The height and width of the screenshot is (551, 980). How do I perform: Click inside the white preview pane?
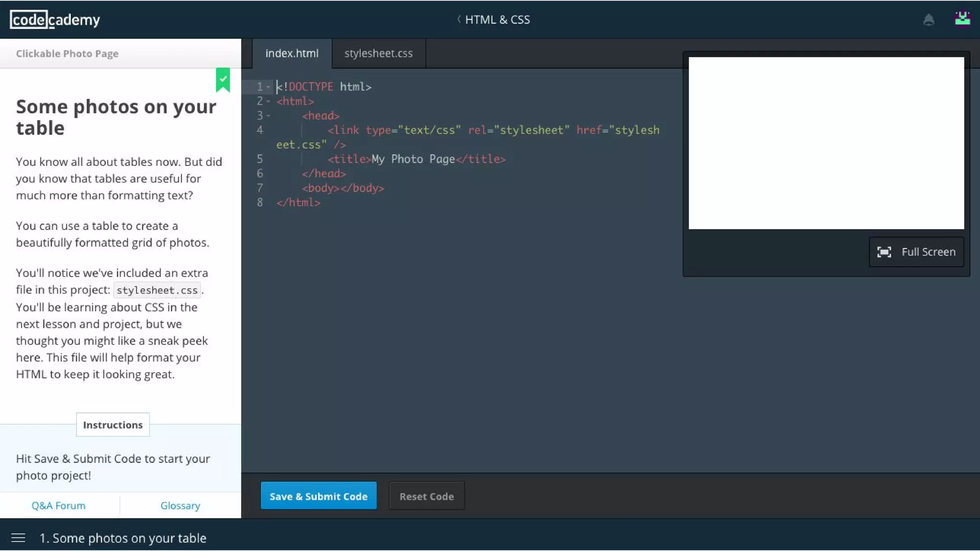(826, 143)
